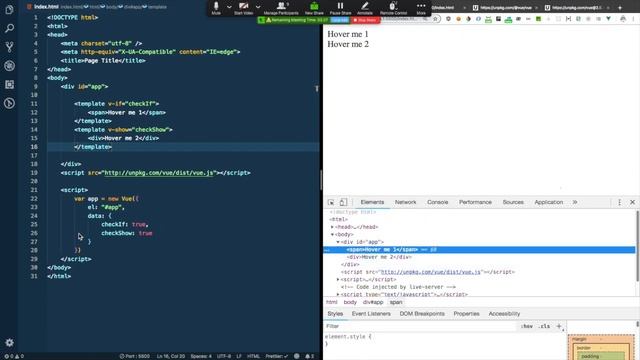Switch to the Styles pane tab
Screen dimensions: 640x360
click(x=335, y=313)
